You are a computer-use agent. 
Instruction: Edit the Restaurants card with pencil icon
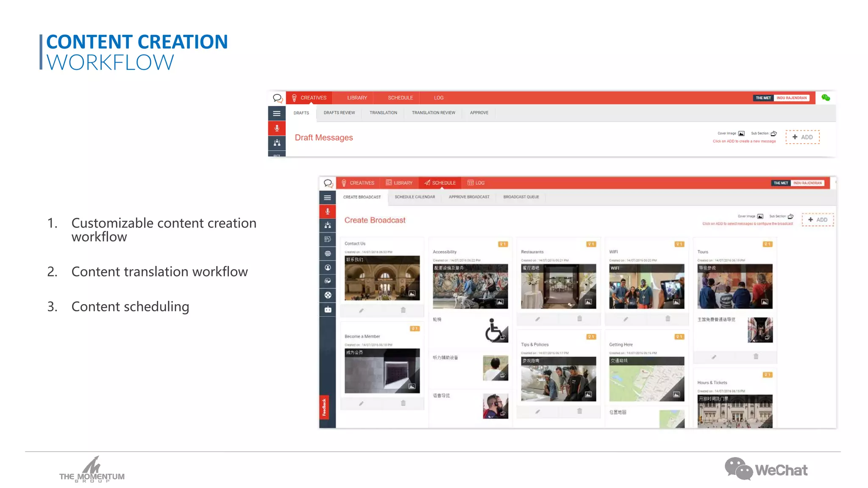click(537, 319)
